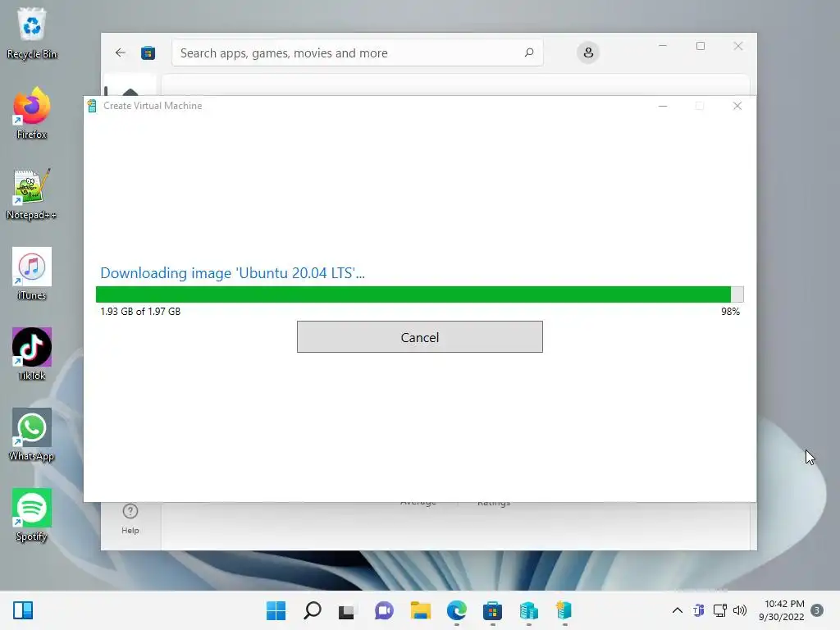Minimize the Microsoft Store window
The image size is (840, 630).
[x=663, y=46]
